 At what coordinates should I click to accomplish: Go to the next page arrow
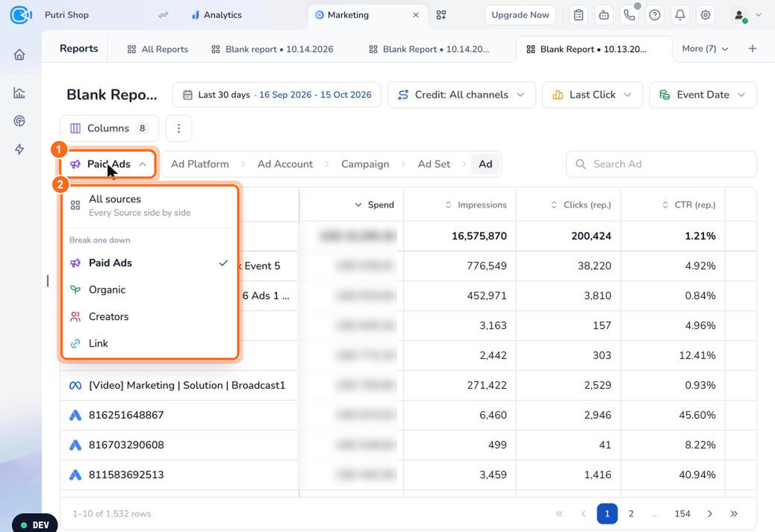[x=710, y=514]
